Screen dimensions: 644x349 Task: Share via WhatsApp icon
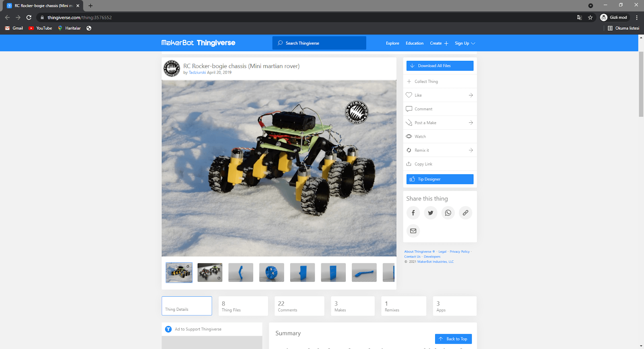point(448,213)
